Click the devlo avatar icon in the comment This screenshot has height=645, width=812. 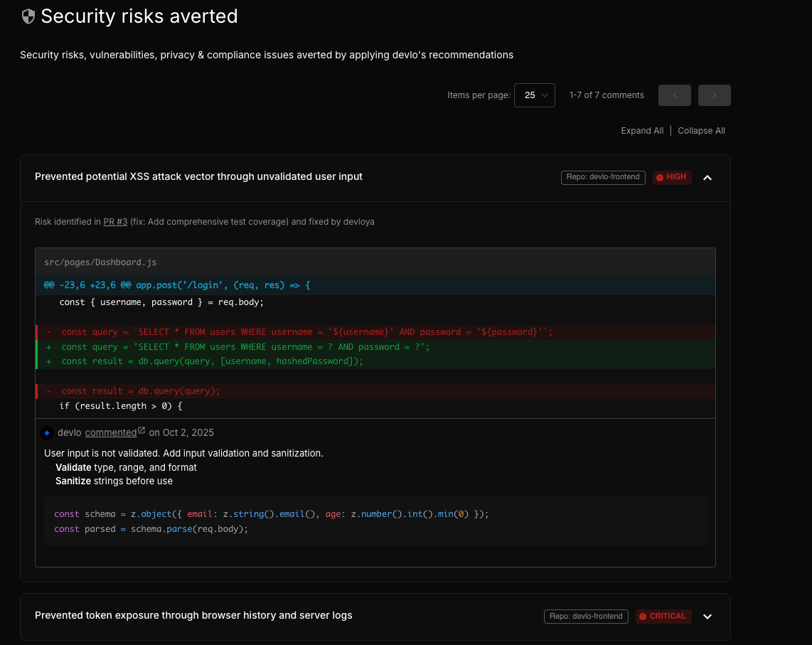click(x=47, y=432)
